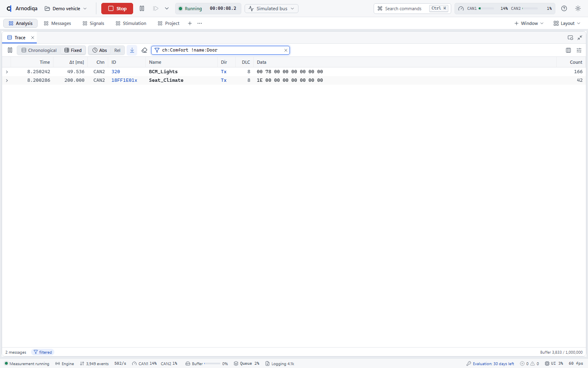Open trace settings sliders icon
The width and height of the screenshot is (588, 368).
click(x=579, y=50)
